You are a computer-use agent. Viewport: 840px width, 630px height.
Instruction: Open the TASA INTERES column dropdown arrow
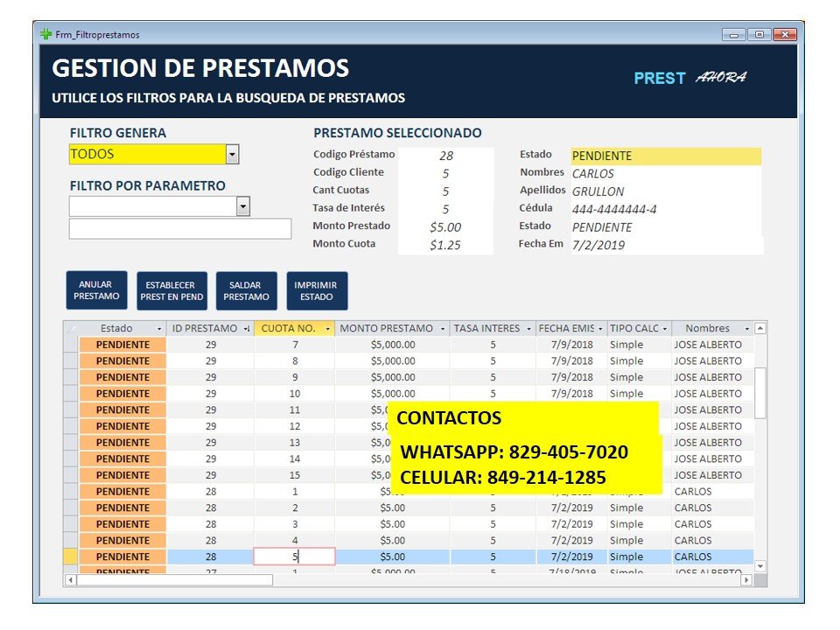click(528, 329)
